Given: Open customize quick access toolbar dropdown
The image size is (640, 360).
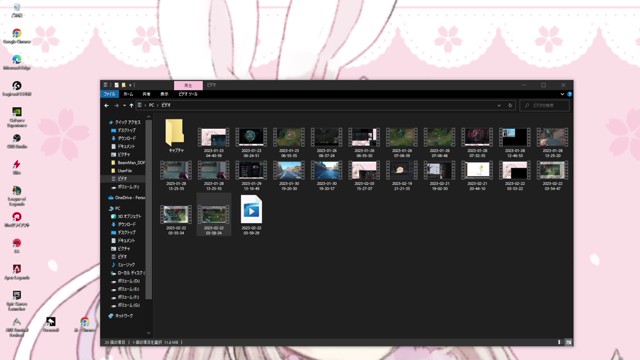Looking at the screenshot, I should [130, 85].
